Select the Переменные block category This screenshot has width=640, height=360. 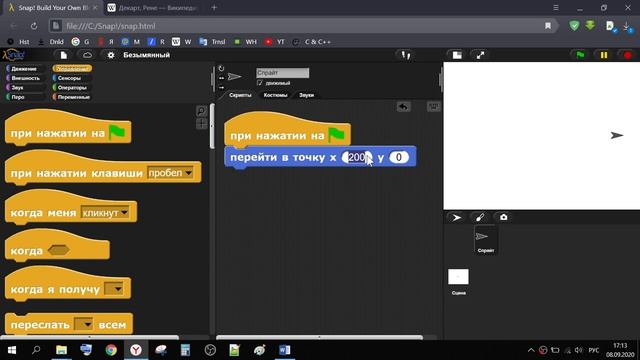(72, 97)
